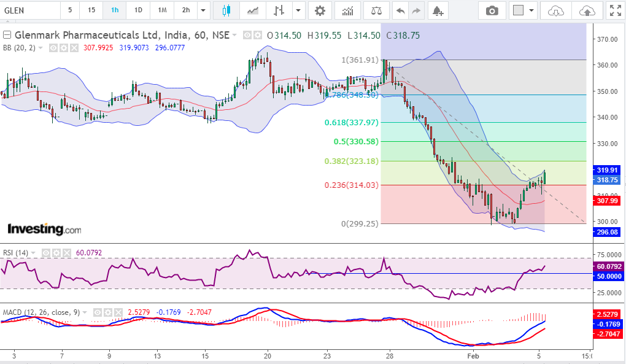Switch to area chart style
Image resolution: width=626 pixels, height=364 pixels.
pos(252,10)
